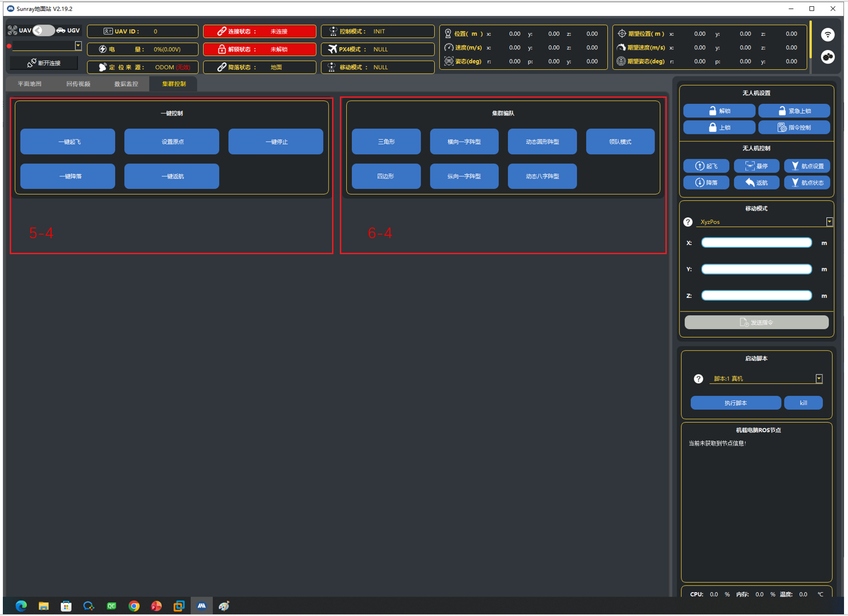Open the 回传视频 tab
Viewport: 848px width, 616px height.
[x=78, y=84]
